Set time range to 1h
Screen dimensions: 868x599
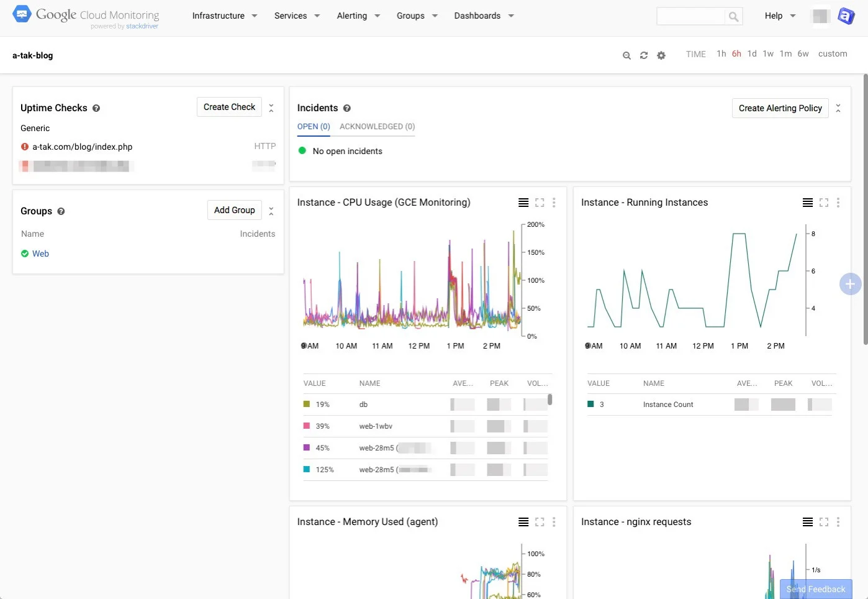[721, 54]
